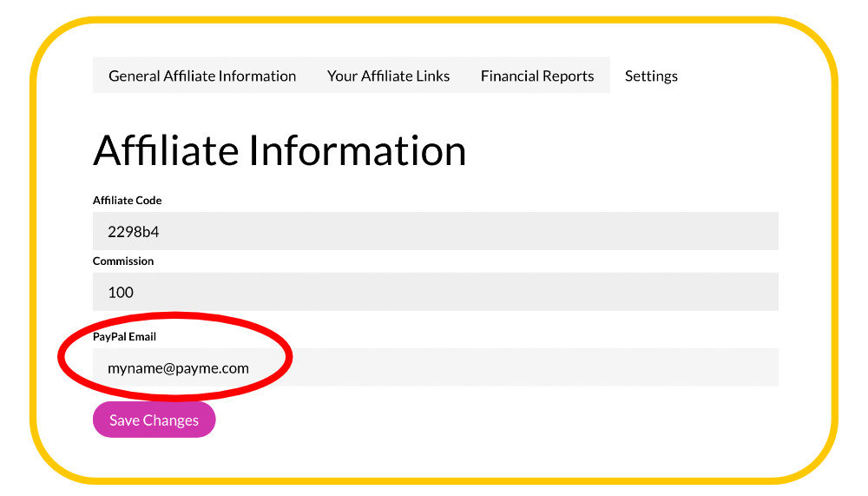Click the word Affiliate in the large heading
The image size is (868, 496).
pyautogui.click(x=166, y=150)
